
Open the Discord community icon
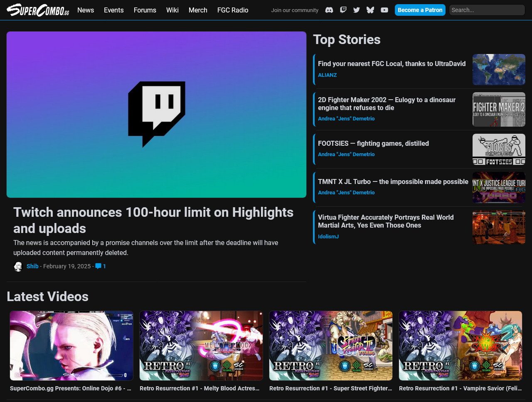point(329,10)
